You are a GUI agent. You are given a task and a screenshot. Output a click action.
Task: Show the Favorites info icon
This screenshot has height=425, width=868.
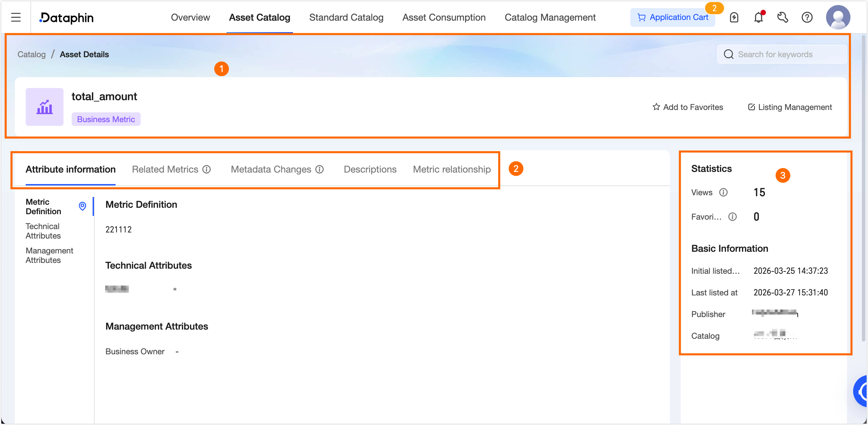(732, 217)
